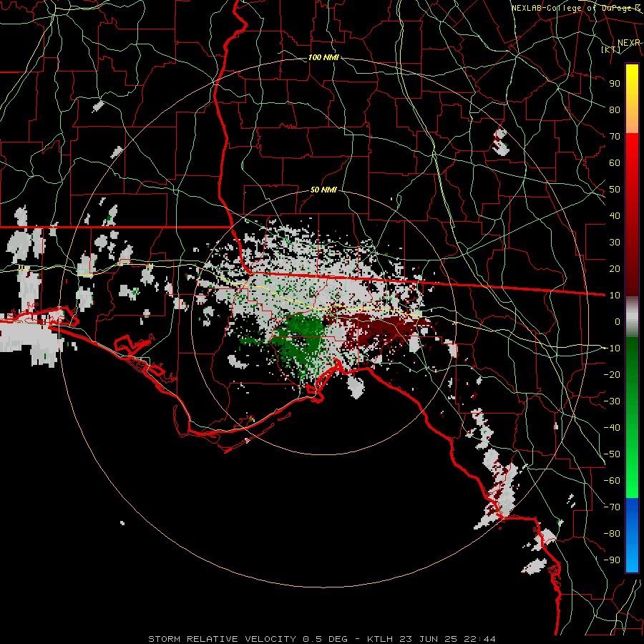
Task: Select the positive 10 scale value
Action: pos(615,296)
